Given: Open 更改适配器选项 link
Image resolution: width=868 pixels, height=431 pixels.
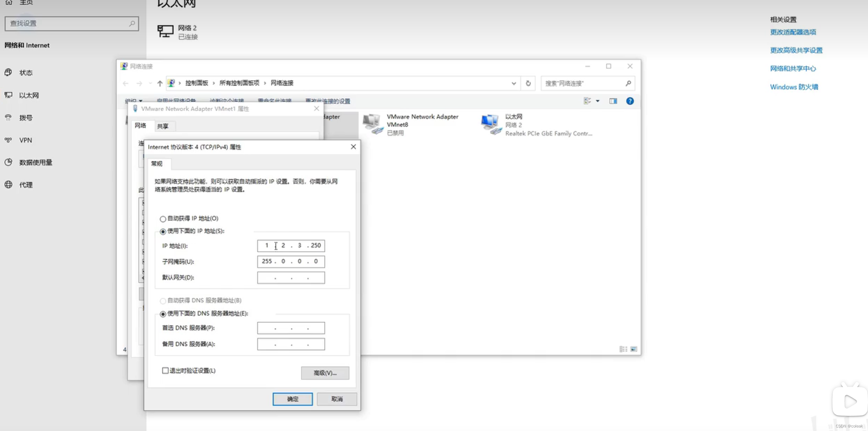Looking at the screenshot, I should (x=793, y=32).
